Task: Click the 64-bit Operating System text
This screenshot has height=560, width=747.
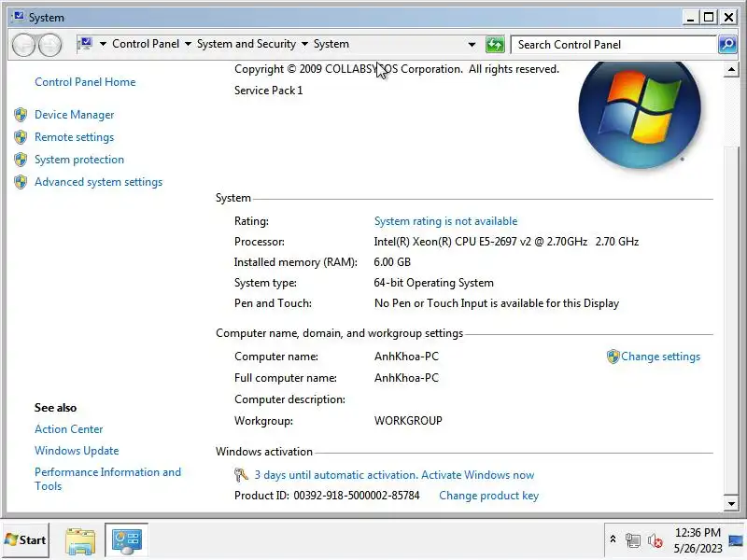Action: pos(433,283)
